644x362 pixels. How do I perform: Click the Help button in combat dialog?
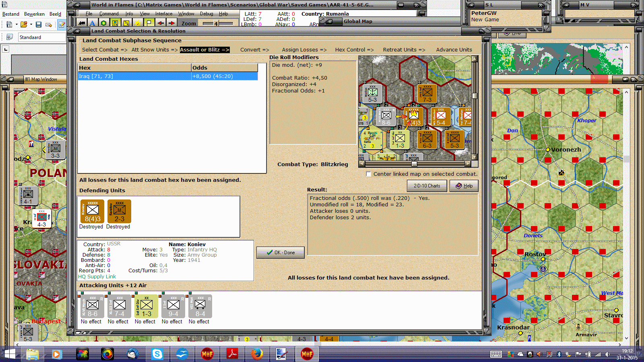(464, 186)
